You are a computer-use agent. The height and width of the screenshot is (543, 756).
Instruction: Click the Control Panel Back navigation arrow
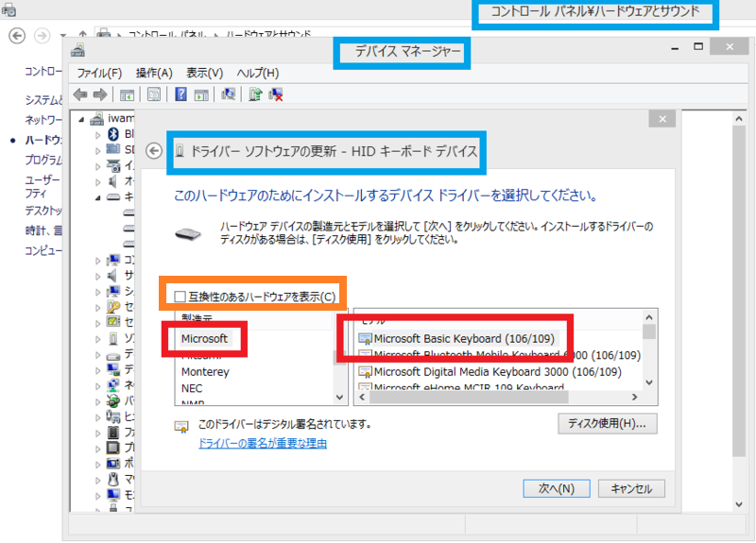click(x=17, y=36)
